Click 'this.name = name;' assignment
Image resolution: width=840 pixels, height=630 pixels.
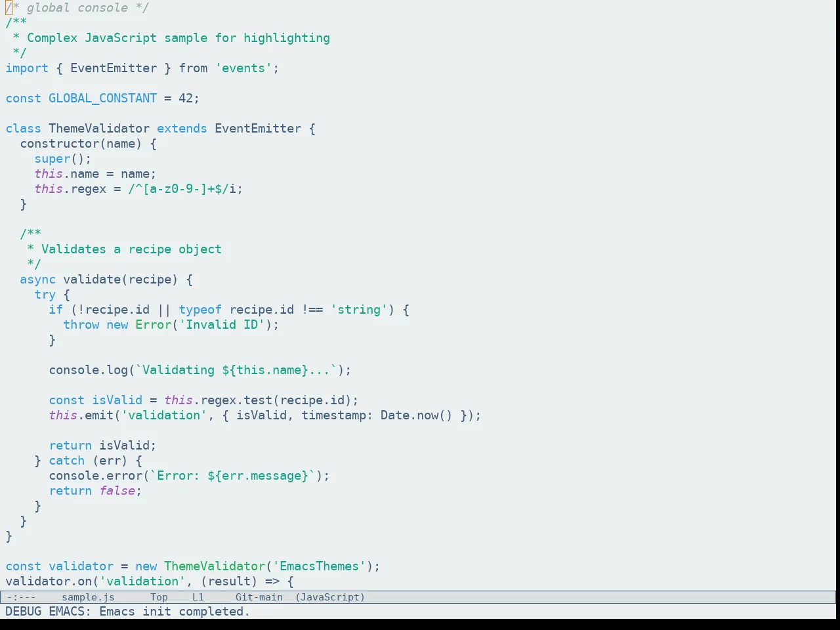[x=96, y=174]
